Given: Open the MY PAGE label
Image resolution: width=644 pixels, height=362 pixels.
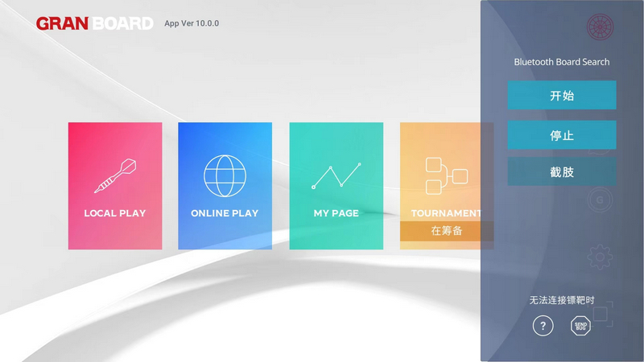Looking at the screenshot, I should (x=336, y=213).
